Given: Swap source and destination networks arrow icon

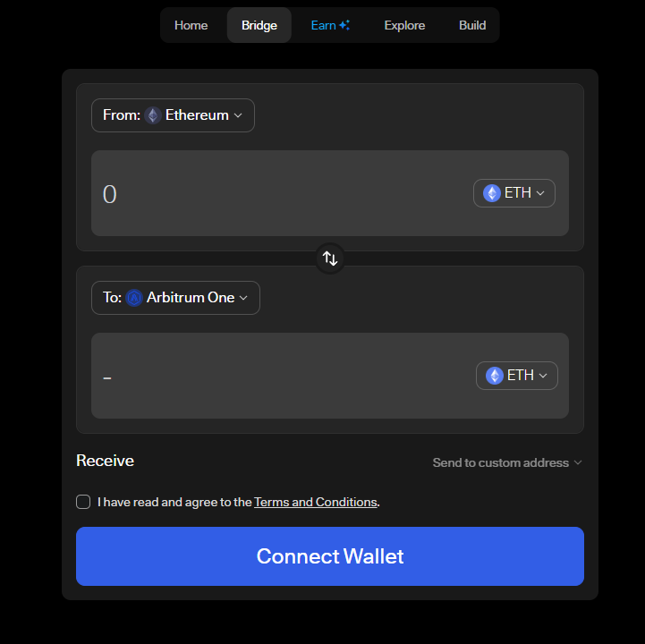Looking at the screenshot, I should (330, 258).
